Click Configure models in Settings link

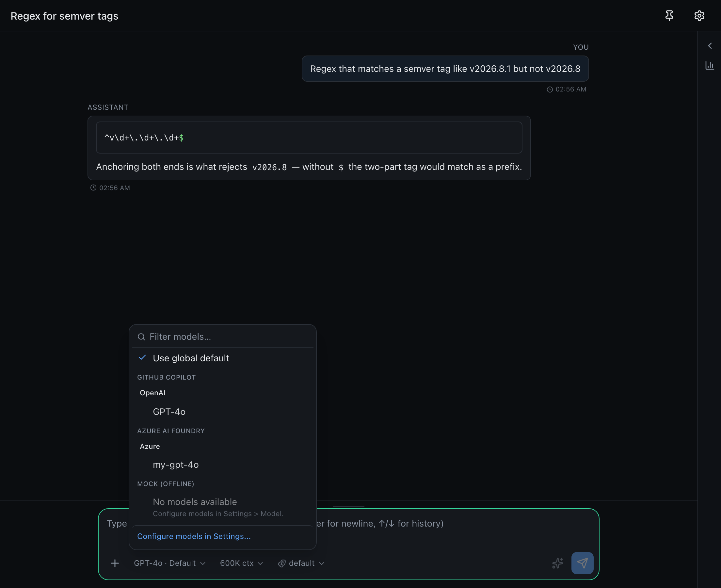tap(194, 536)
